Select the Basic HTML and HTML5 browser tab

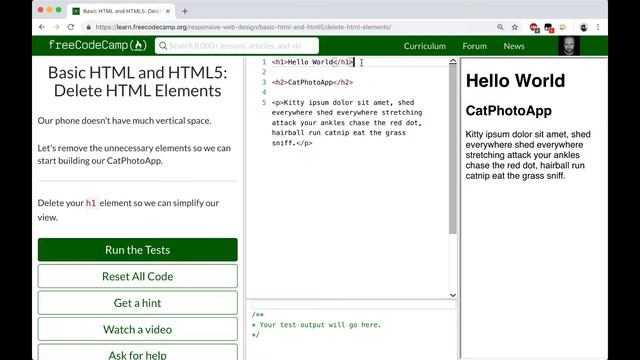121,11
